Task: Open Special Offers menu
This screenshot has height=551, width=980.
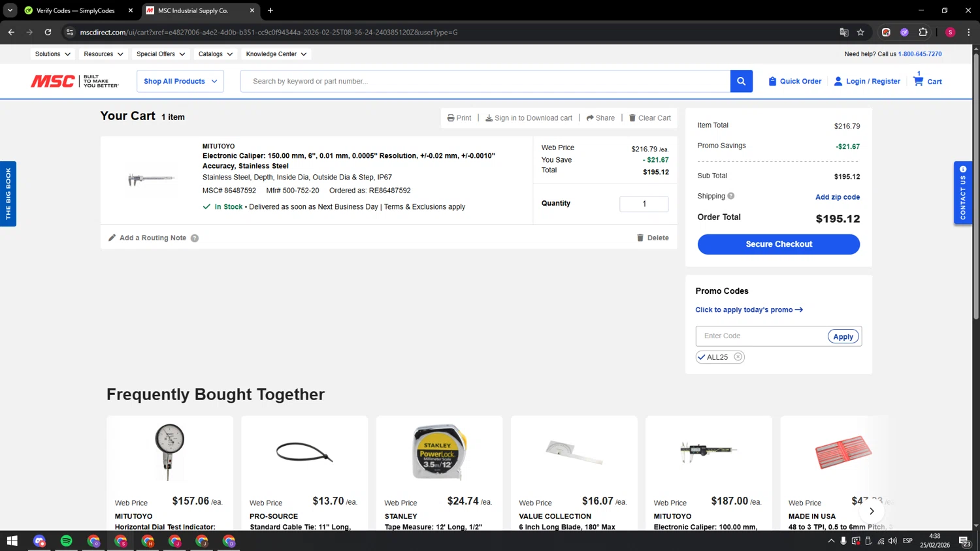Action: pyautogui.click(x=160, y=54)
